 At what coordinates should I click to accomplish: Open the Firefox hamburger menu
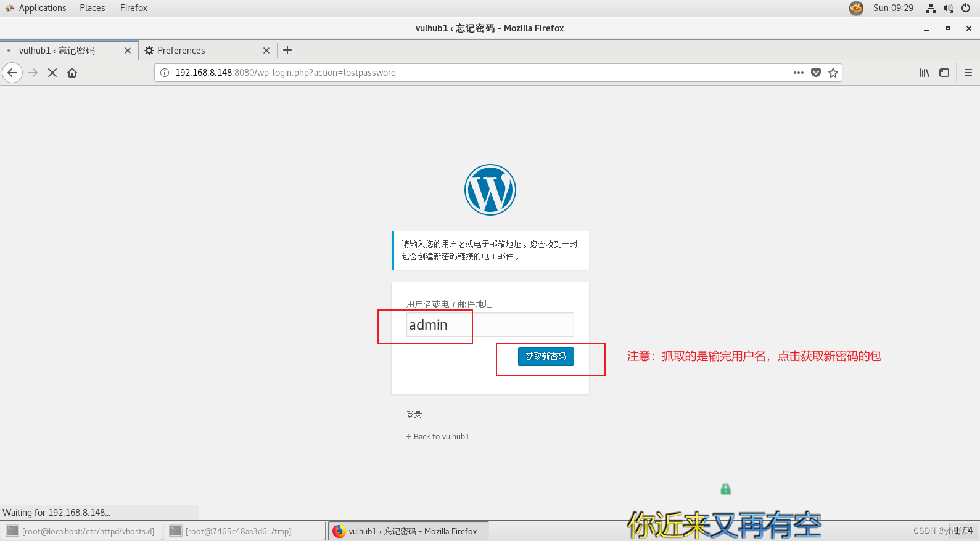pos(968,73)
